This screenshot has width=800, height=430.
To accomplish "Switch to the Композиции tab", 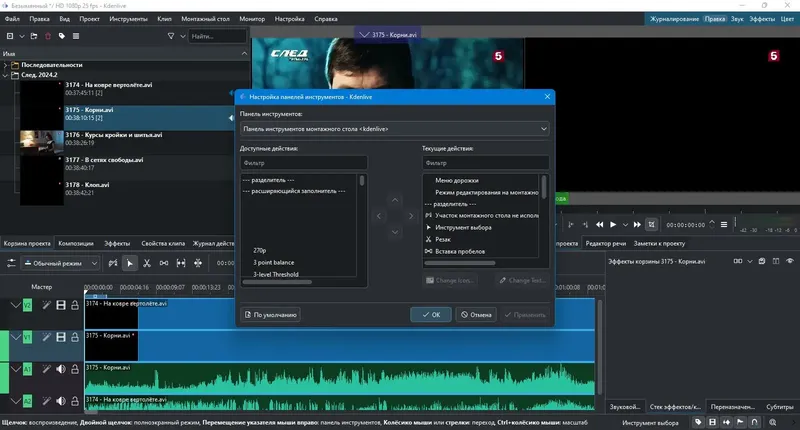I will [76, 243].
